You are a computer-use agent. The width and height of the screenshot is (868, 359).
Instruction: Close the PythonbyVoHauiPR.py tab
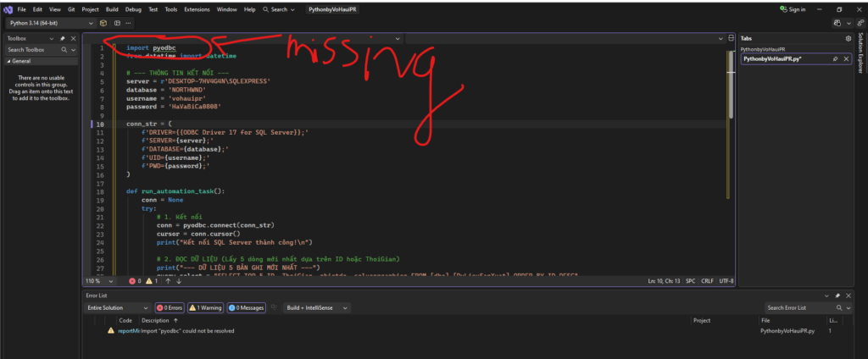[x=846, y=59]
